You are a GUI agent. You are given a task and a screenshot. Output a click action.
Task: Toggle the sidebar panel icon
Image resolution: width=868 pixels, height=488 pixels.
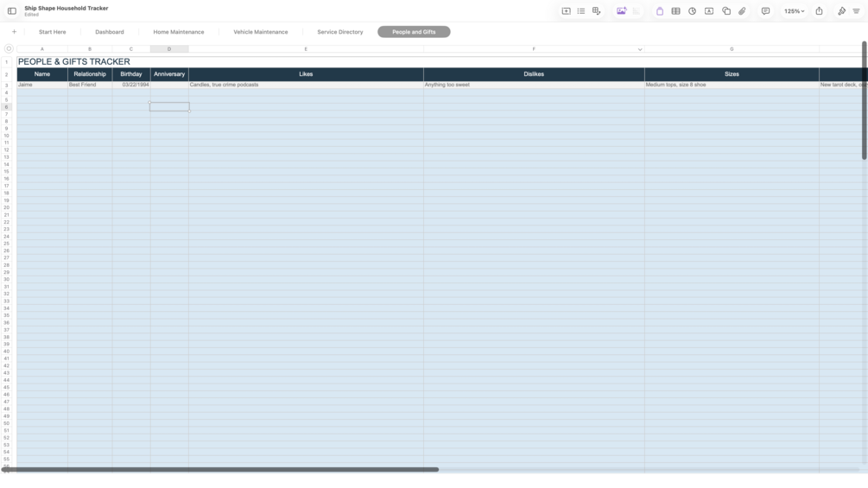click(x=11, y=11)
